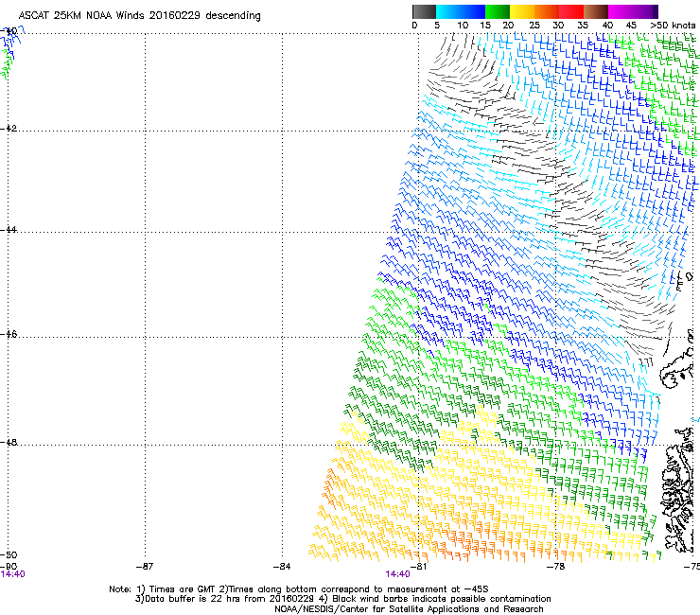The image size is (700, 615).
Task: Click the purple 14:40 timestamp beside "-81"
Action: coord(397,574)
